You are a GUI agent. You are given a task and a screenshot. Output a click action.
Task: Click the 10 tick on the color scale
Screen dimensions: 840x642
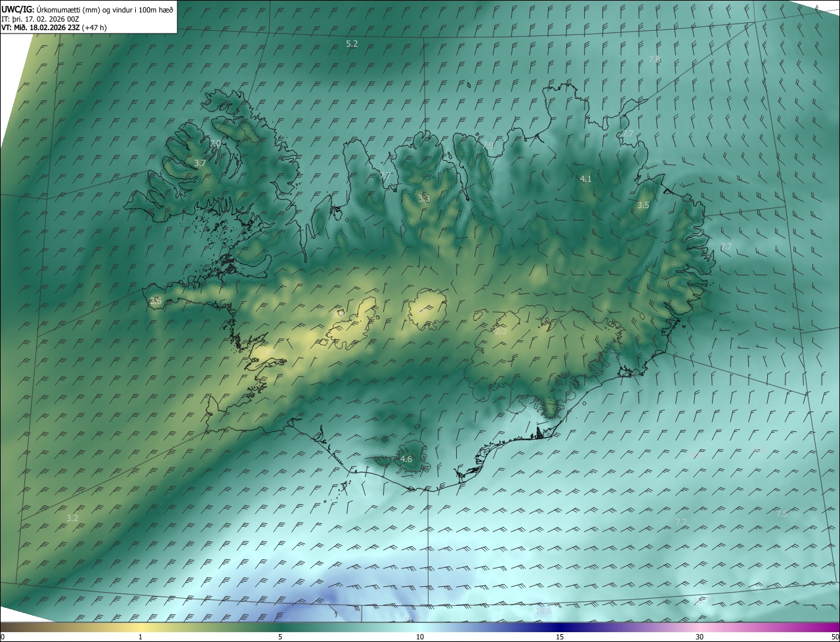tap(420, 637)
